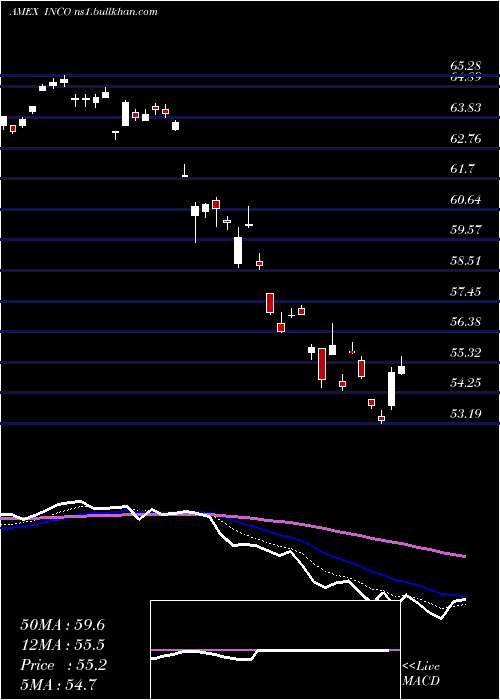Click the last candlestick on the chart
Image resolution: width=500 pixels, height=700 pixels.
coord(401,369)
